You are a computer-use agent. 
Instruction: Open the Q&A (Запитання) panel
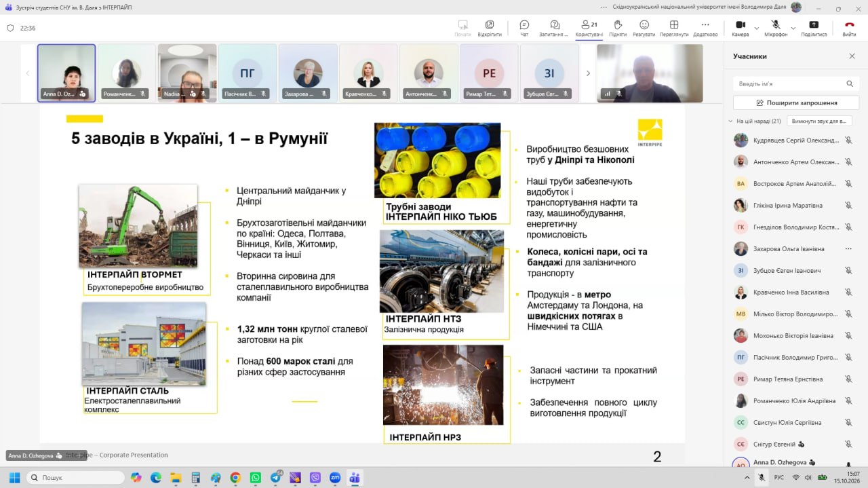pyautogui.click(x=553, y=28)
